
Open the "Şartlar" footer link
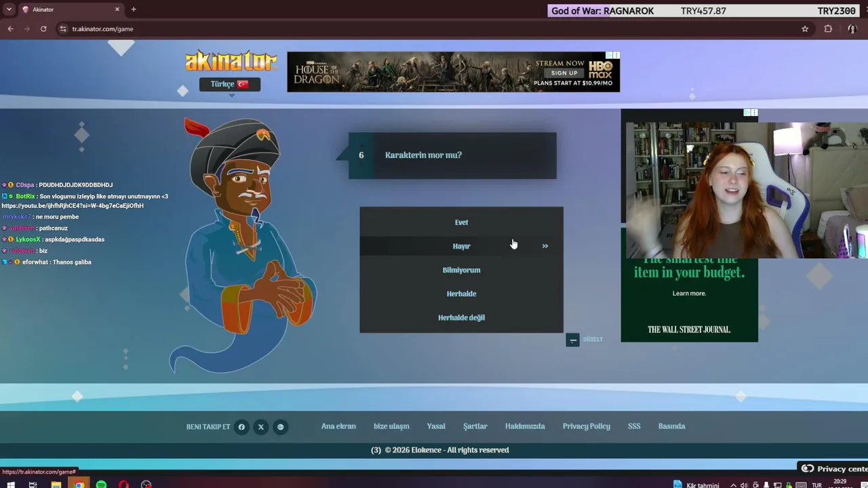pos(475,426)
